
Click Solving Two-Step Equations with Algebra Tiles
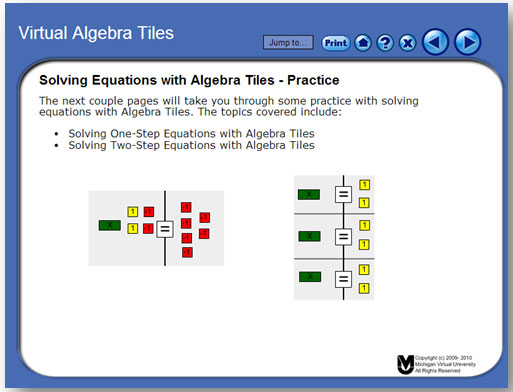point(191,145)
